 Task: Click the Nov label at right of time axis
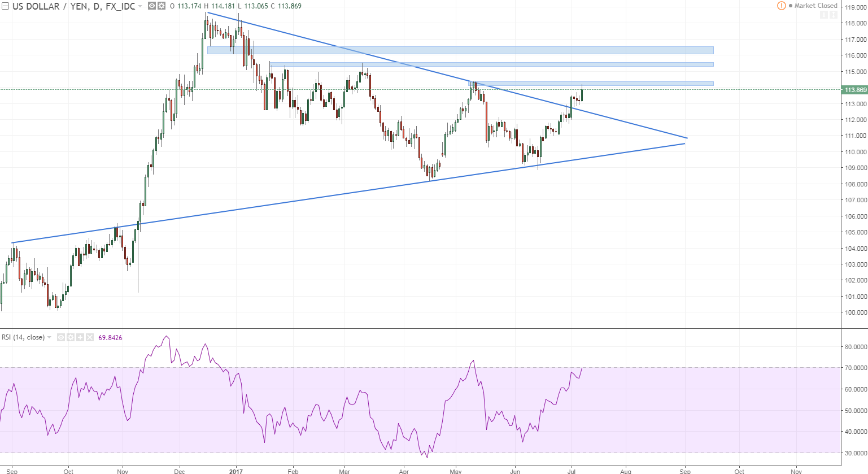(x=796, y=471)
